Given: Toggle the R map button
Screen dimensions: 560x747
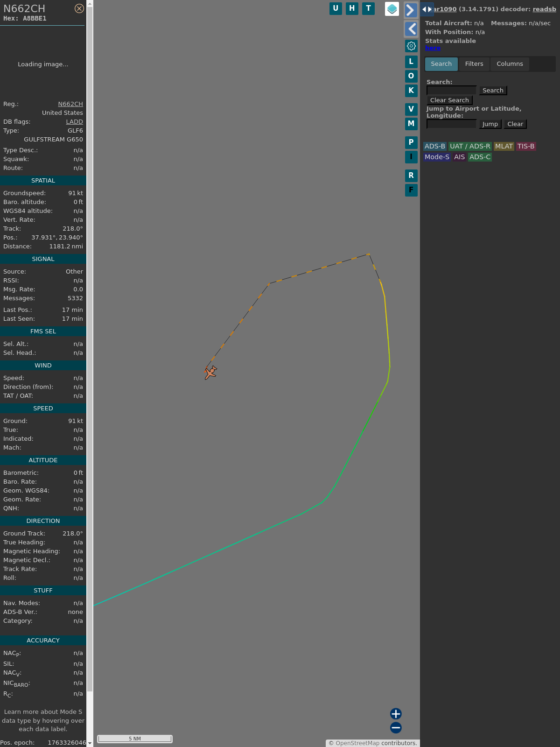Looking at the screenshot, I should coord(411,176).
